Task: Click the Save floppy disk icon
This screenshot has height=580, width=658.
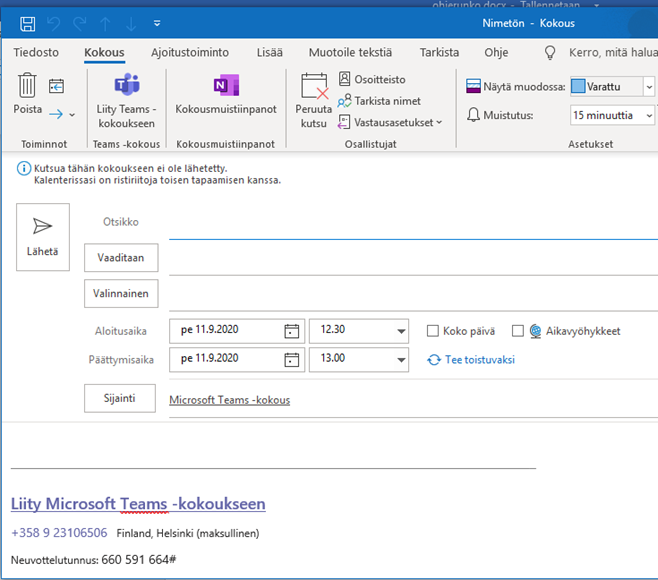Action: pos(28,24)
